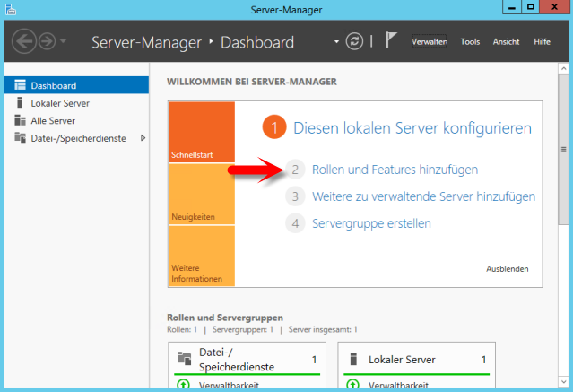Open the navigation history dropdown arrow
The height and width of the screenshot is (392, 573).
coord(64,43)
